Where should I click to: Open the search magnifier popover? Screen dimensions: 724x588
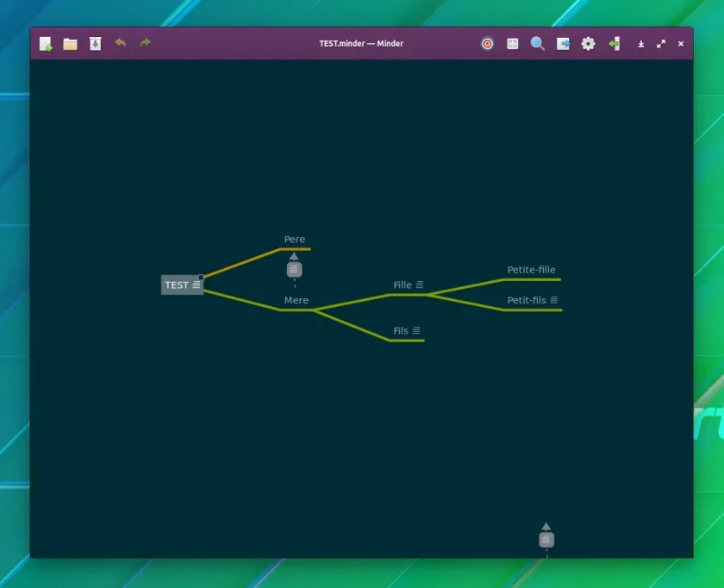[x=538, y=44]
